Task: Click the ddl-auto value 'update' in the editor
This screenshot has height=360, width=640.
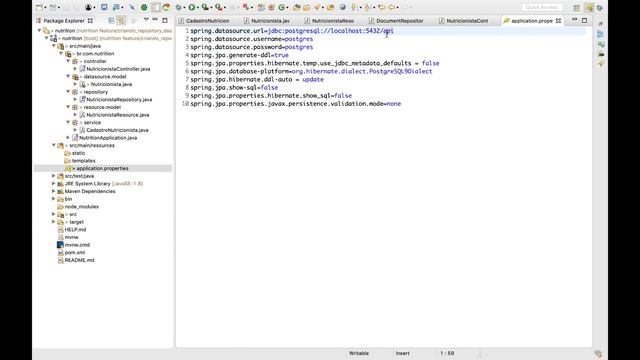Action: point(313,80)
